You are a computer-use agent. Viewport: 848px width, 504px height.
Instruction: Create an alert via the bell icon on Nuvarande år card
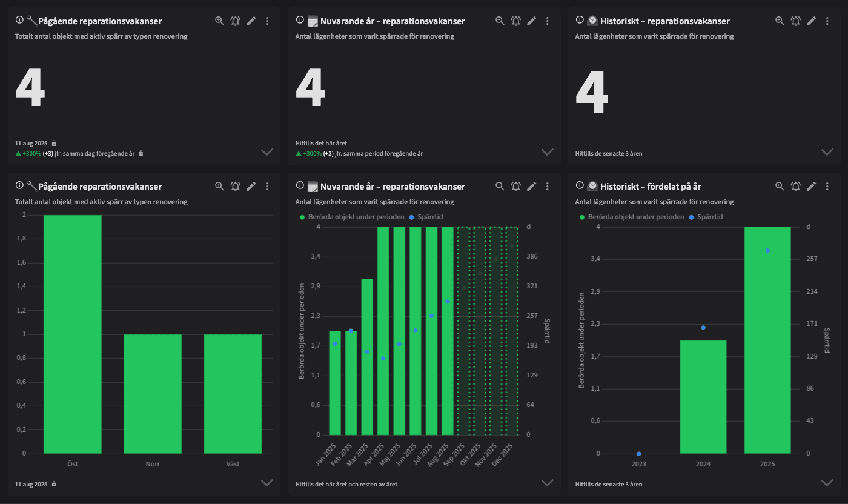click(x=515, y=20)
